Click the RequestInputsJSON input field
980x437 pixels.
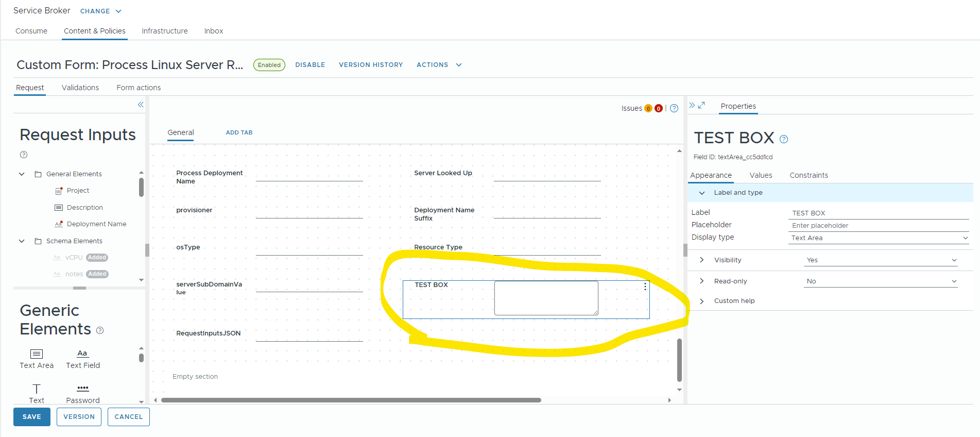[310, 335]
